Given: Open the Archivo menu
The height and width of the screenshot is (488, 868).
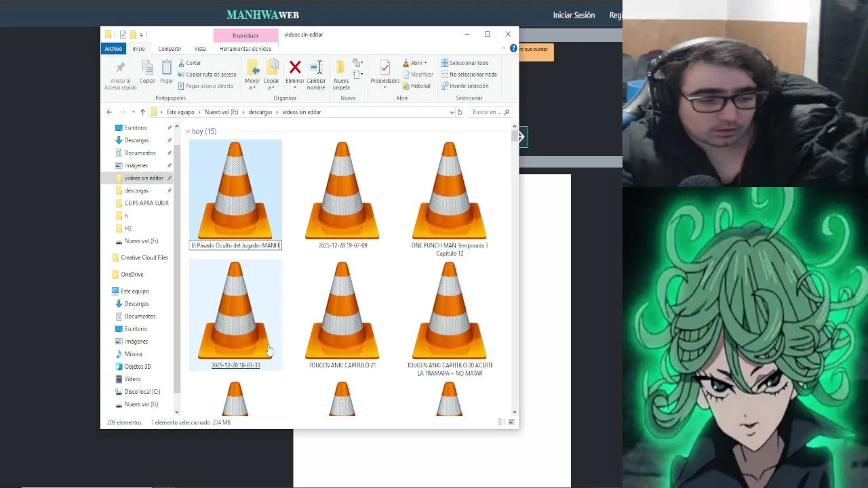Looking at the screenshot, I should (x=113, y=49).
